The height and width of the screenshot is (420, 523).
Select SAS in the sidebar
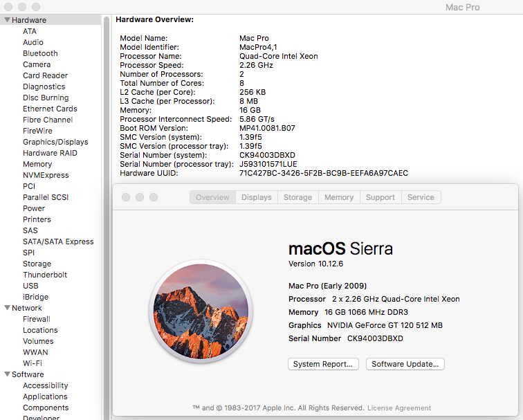(30, 230)
